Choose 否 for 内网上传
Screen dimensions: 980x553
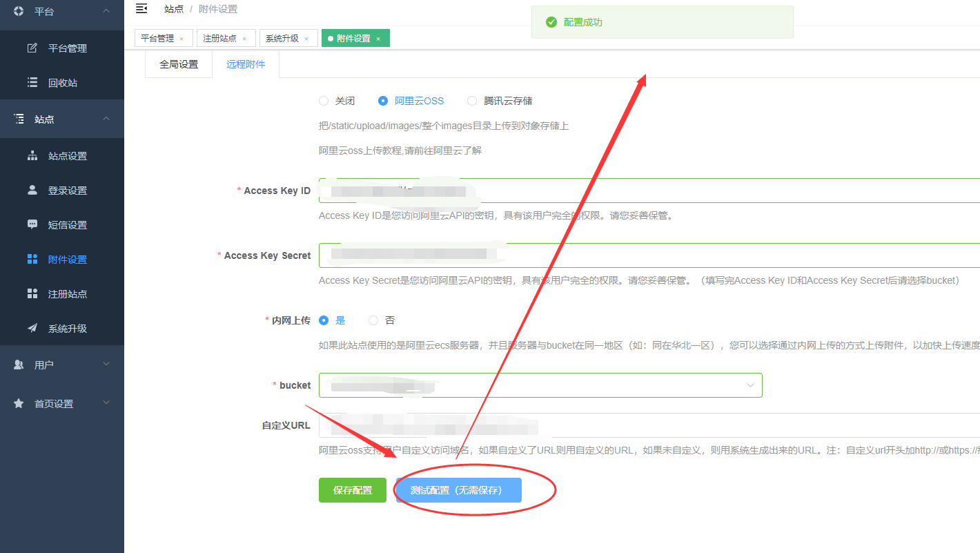(x=373, y=320)
